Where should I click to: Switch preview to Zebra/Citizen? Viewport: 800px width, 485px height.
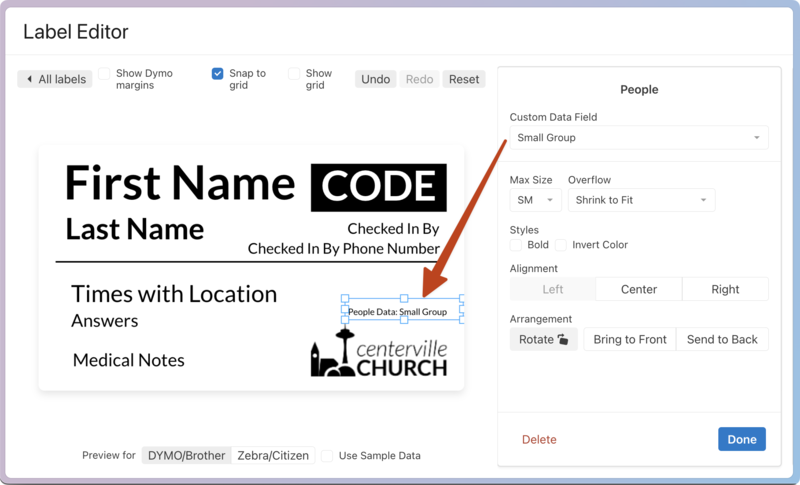click(273, 455)
